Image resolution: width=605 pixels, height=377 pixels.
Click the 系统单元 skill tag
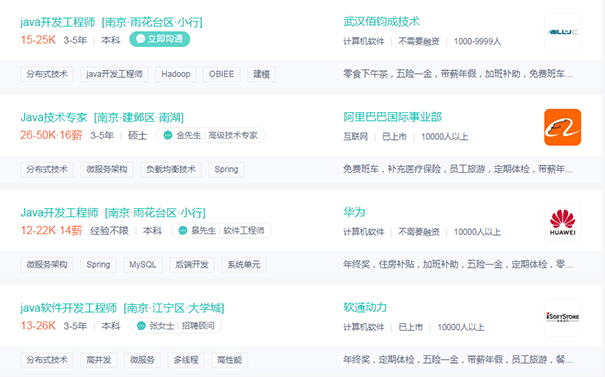pyautogui.click(x=244, y=265)
